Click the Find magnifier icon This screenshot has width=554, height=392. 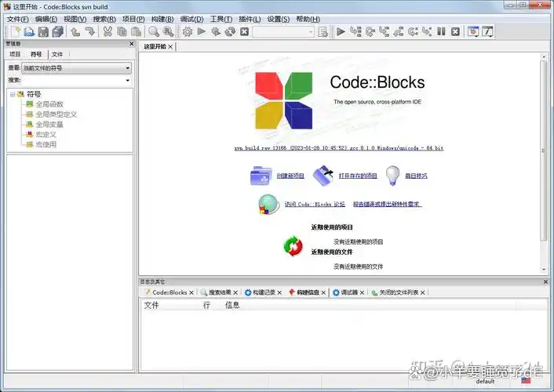pos(154,32)
